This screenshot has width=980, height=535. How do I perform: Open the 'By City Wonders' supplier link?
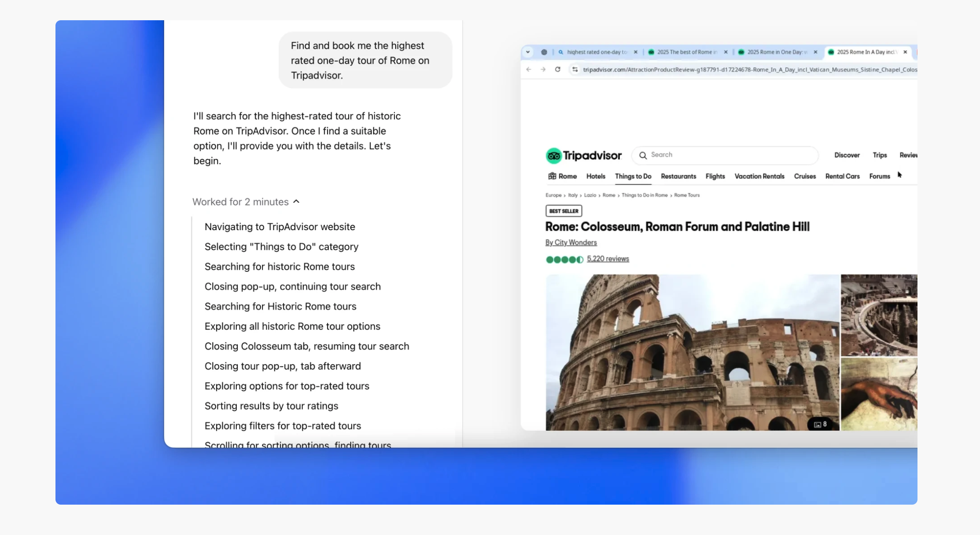coord(571,242)
